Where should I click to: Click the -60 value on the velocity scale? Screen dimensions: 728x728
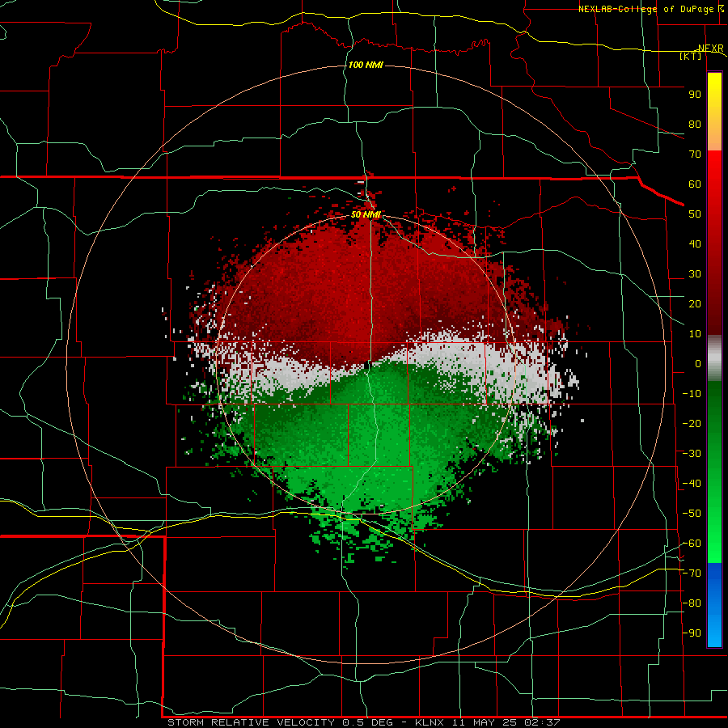(x=692, y=544)
